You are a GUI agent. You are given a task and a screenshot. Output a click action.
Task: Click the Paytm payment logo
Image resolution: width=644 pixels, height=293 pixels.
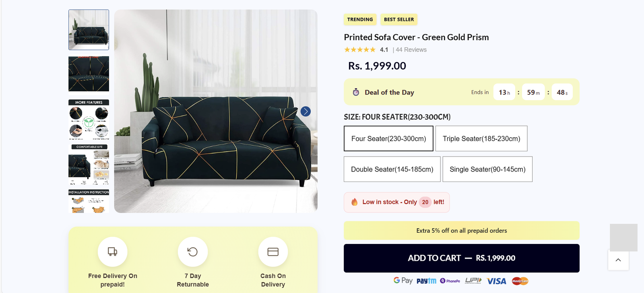pos(426,281)
